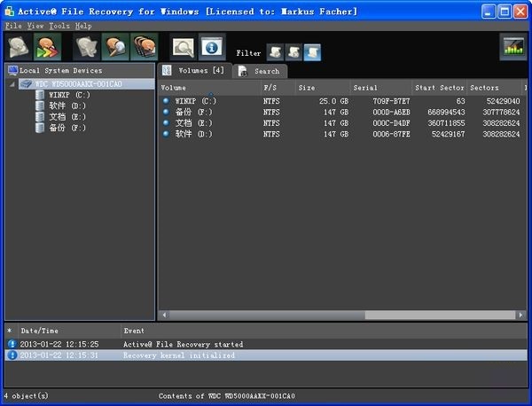Sort by the Size column header
Screen dimensions: 532x406
click(323, 88)
